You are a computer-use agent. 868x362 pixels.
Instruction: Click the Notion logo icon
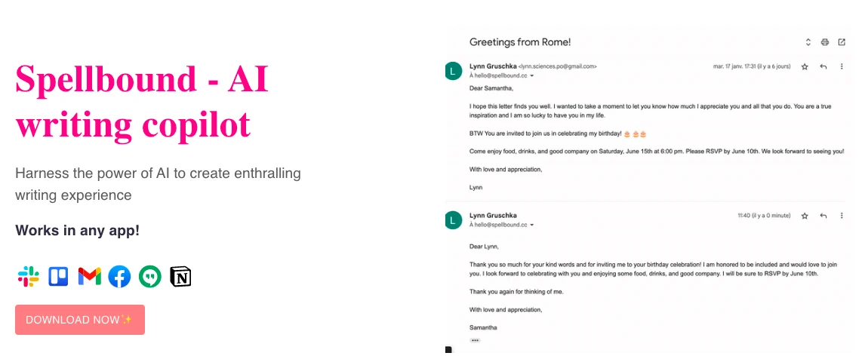tap(180, 277)
